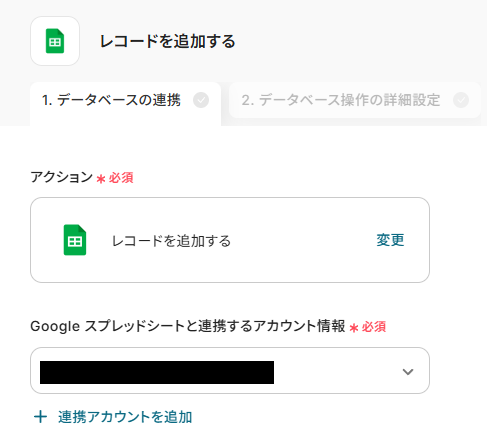Click the redacted account name in the selector
487x447 pixels.
coord(157,372)
